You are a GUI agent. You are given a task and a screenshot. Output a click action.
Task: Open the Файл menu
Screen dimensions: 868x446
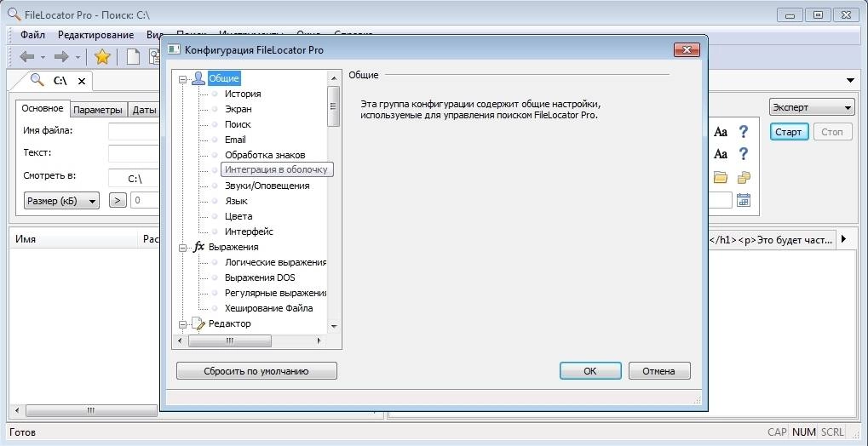(x=32, y=35)
